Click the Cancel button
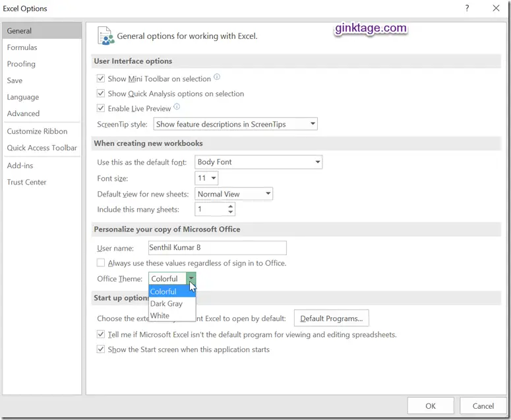The width and height of the screenshot is (511, 420). 483,405
